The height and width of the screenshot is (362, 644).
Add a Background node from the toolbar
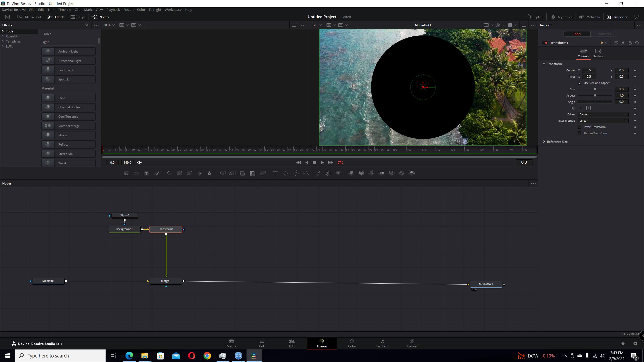click(126, 173)
